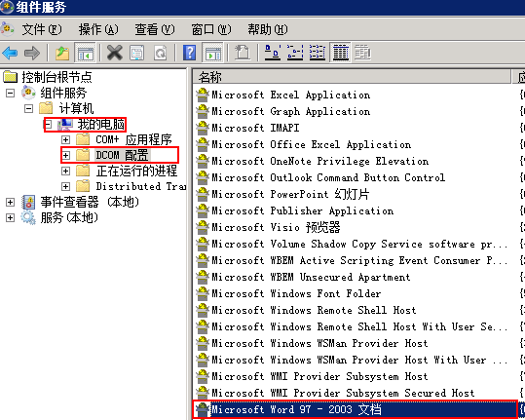Switch to List view

tap(318, 53)
